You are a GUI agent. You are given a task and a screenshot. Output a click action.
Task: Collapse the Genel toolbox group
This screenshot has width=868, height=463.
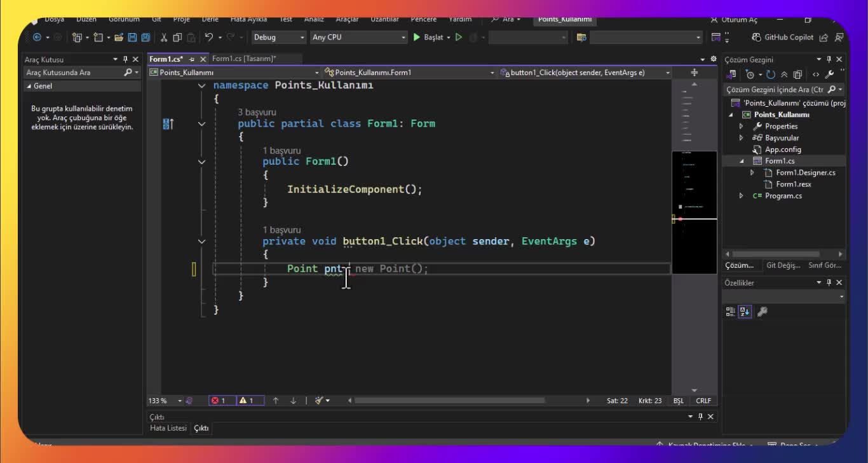click(x=29, y=86)
